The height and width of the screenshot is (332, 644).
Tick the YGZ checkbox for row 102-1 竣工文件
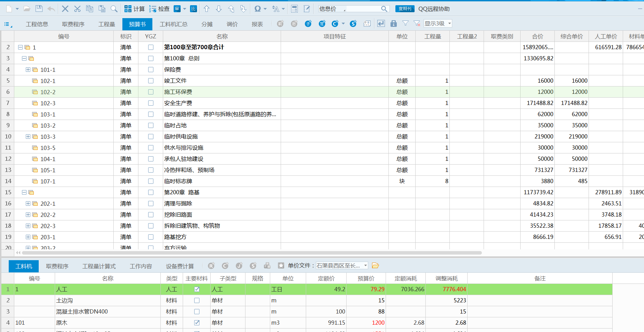[151, 81]
